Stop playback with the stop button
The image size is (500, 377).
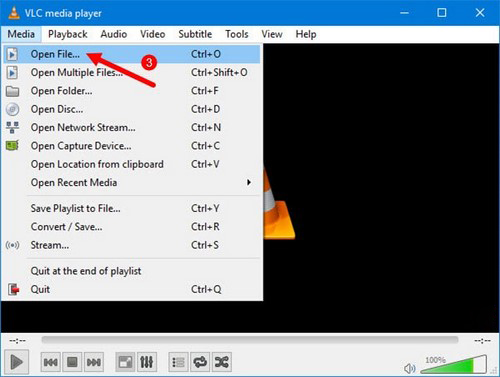point(72,362)
